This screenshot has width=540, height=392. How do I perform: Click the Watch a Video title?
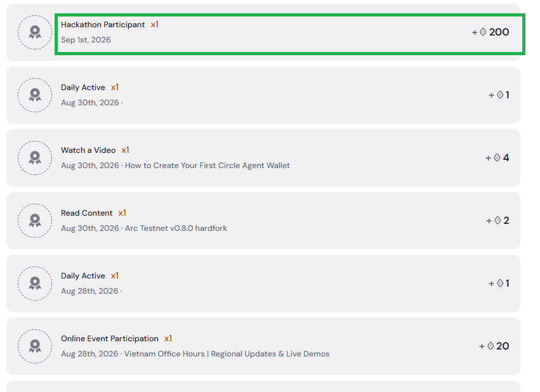click(88, 150)
